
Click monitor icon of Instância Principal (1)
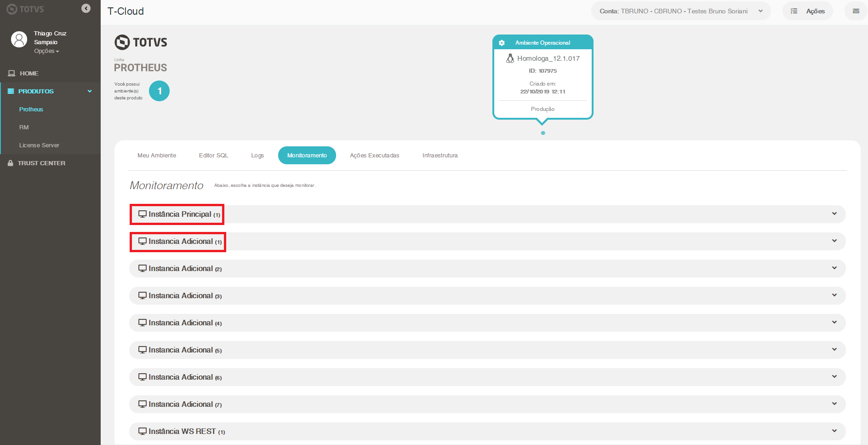coord(143,214)
